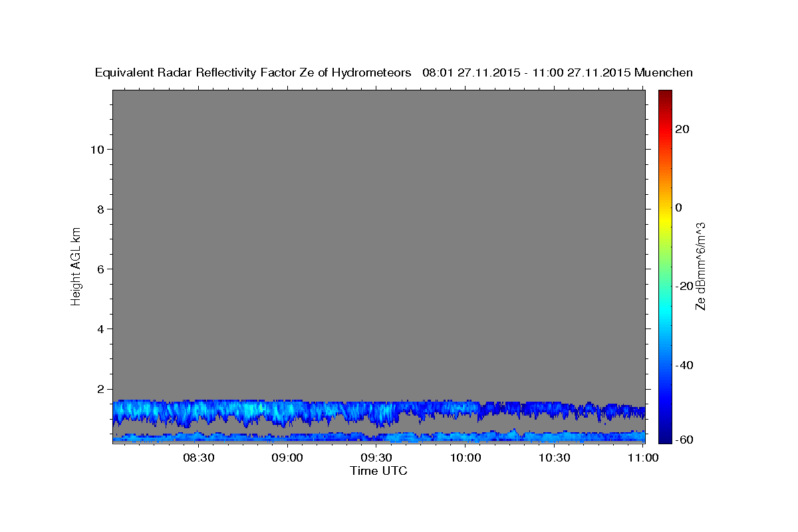Click the colorbar label 0
Screen dimensions: 798x532
(679, 207)
